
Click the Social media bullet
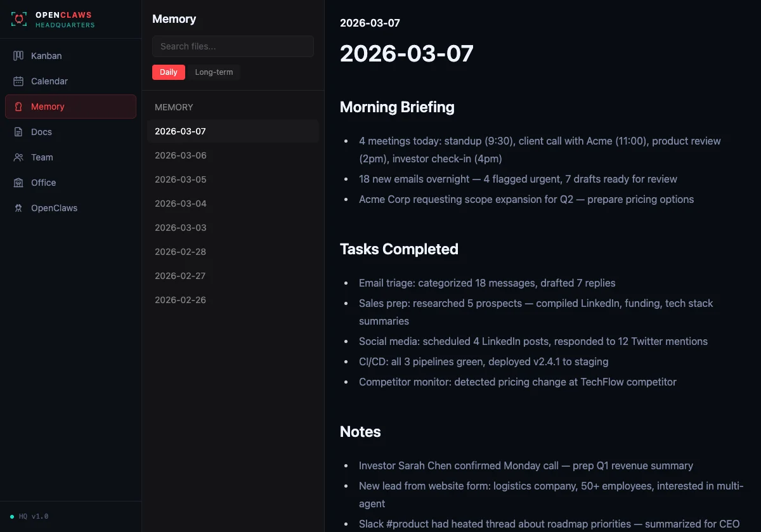[533, 341]
